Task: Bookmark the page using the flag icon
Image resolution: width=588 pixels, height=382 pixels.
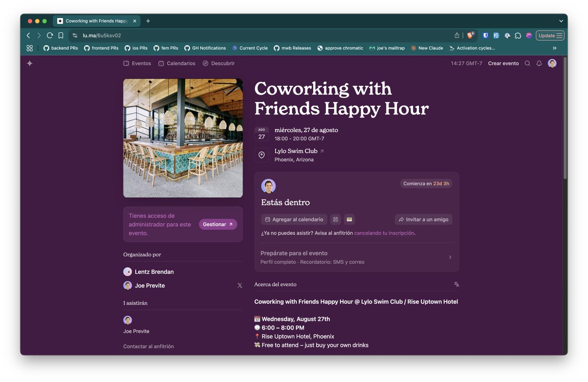Action: click(61, 35)
